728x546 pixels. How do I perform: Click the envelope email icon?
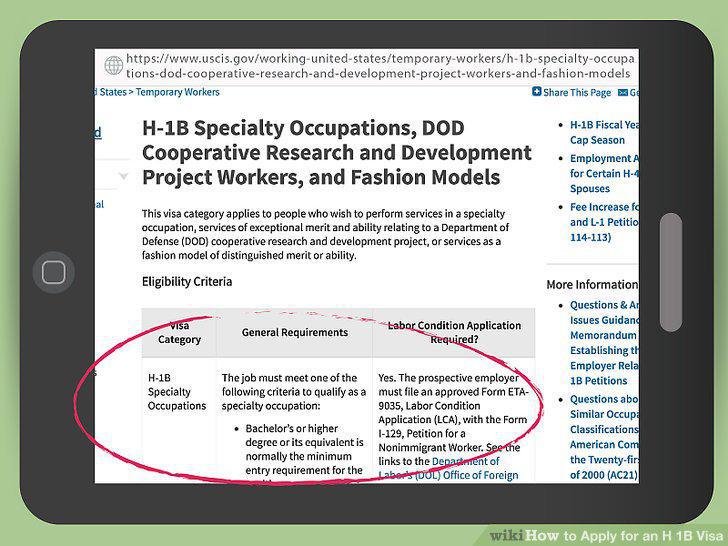coord(623,92)
